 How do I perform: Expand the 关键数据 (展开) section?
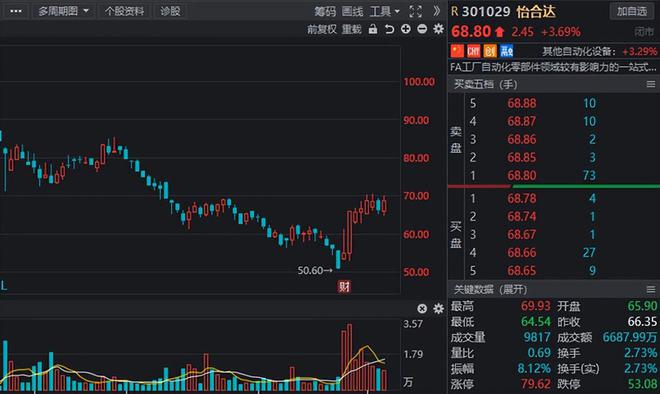tap(490, 290)
